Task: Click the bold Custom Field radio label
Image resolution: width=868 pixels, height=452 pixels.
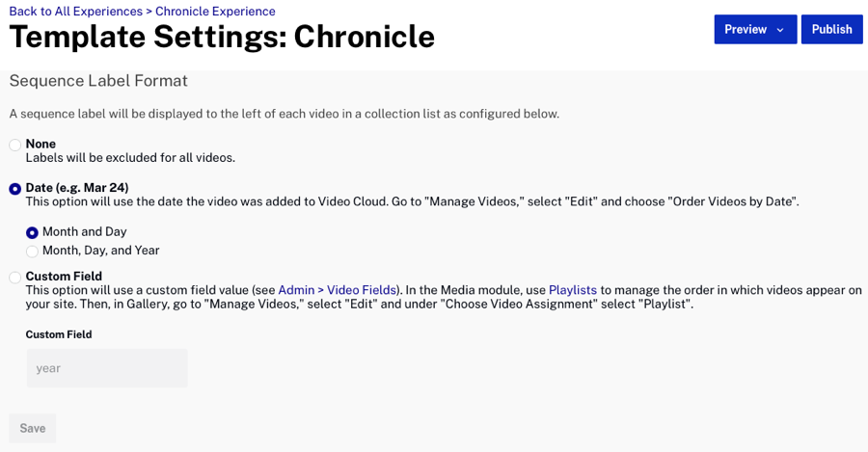Action: click(x=64, y=276)
